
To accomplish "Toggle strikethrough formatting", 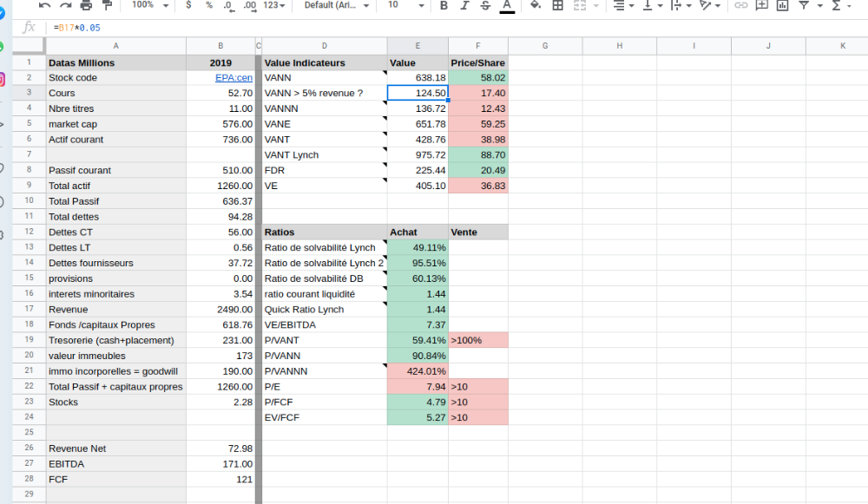I will 485,5.
